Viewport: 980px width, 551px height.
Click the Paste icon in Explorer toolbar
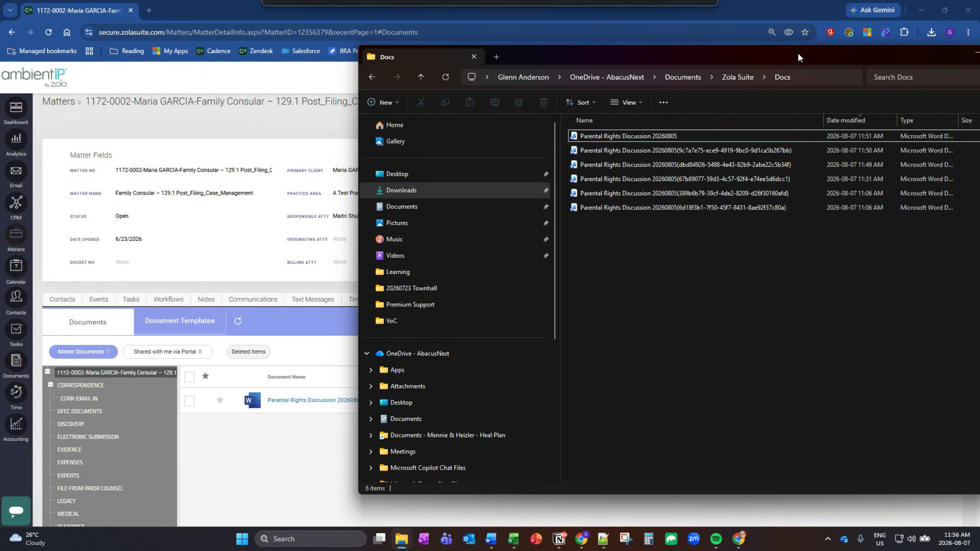coord(470,102)
